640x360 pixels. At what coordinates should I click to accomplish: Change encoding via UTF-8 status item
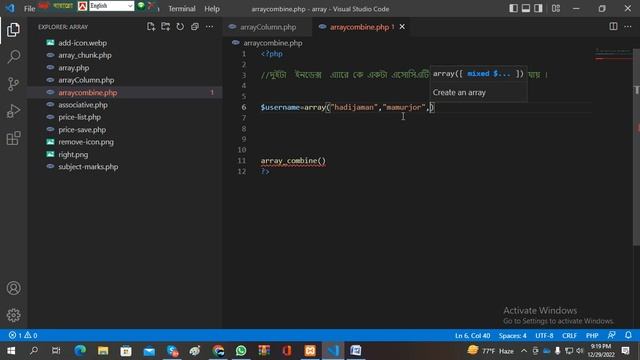pyautogui.click(x=544, y=336)
